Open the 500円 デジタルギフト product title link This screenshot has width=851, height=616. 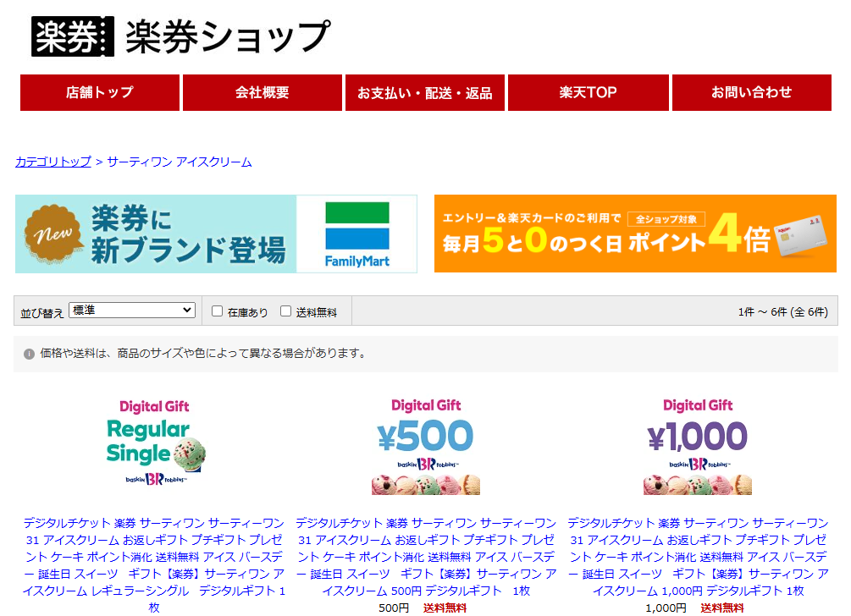426,556
